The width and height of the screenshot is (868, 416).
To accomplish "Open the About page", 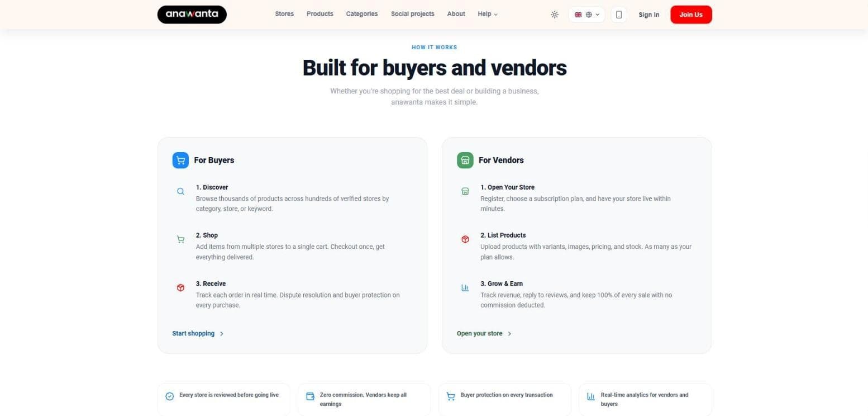I will point(456,14).
